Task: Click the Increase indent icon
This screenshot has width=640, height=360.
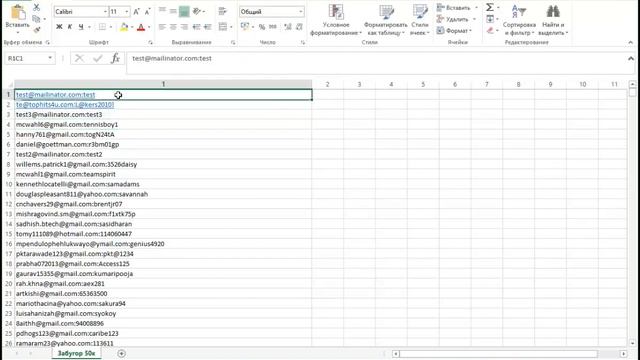Action: click(207, 27)
